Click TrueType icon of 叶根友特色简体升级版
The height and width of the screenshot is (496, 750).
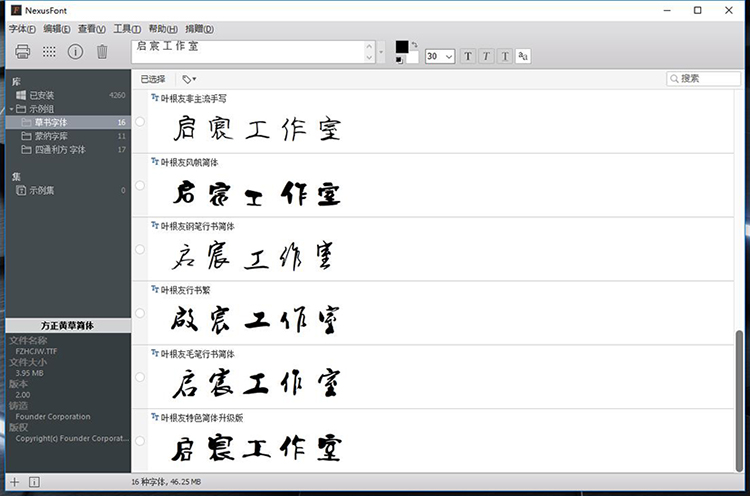[x=154, y=417]
